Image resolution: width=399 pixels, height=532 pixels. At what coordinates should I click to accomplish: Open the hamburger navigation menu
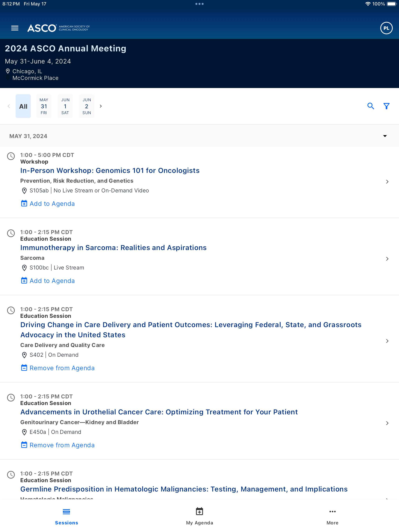click(x=15, y=28)
